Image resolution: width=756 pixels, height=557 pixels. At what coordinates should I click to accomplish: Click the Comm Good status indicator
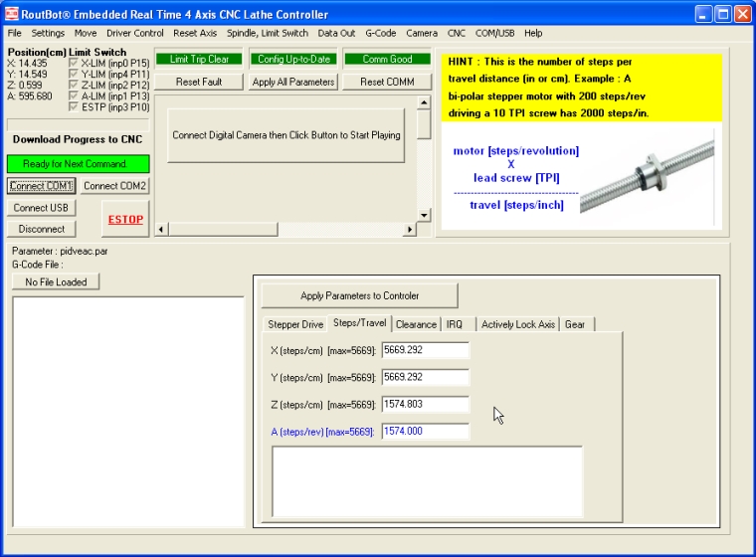(x=387, y=59)
